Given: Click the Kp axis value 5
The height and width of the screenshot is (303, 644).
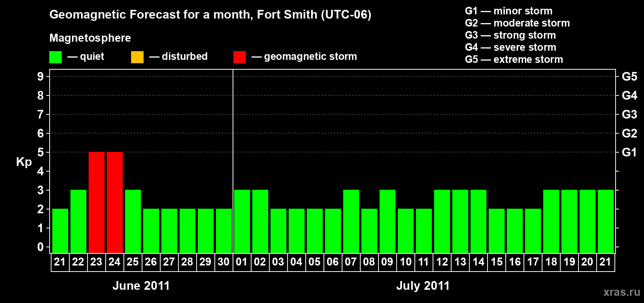Looking at the screenshot, I should (41, 152).
